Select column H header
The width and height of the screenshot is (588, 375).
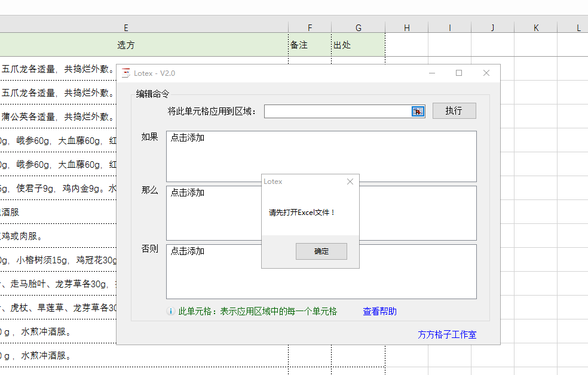[x=406, y=27]
